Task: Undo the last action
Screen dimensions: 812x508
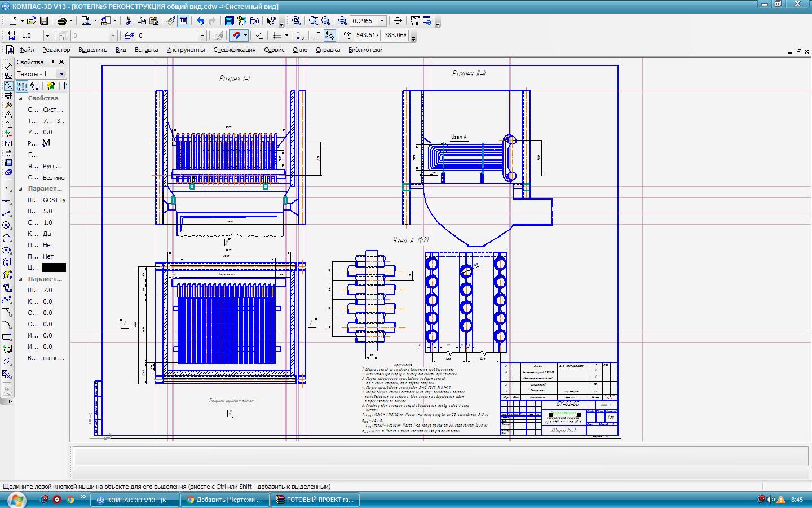Action: [200, 21]
